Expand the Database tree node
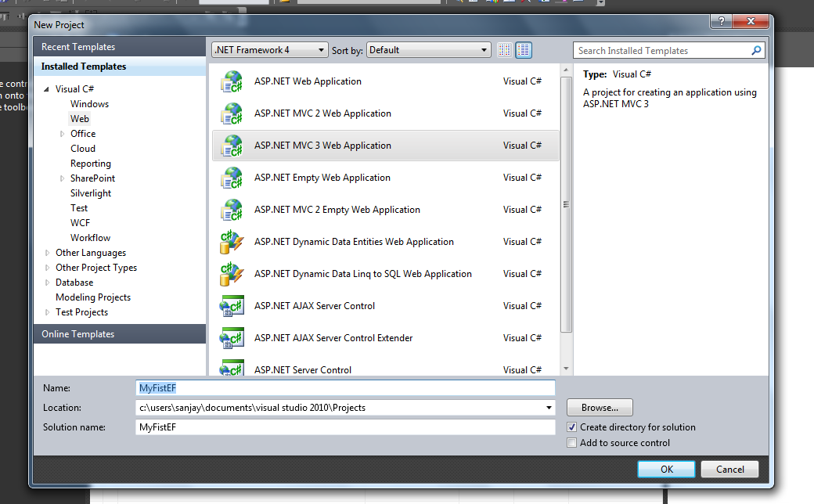 (x=47, y=283)
